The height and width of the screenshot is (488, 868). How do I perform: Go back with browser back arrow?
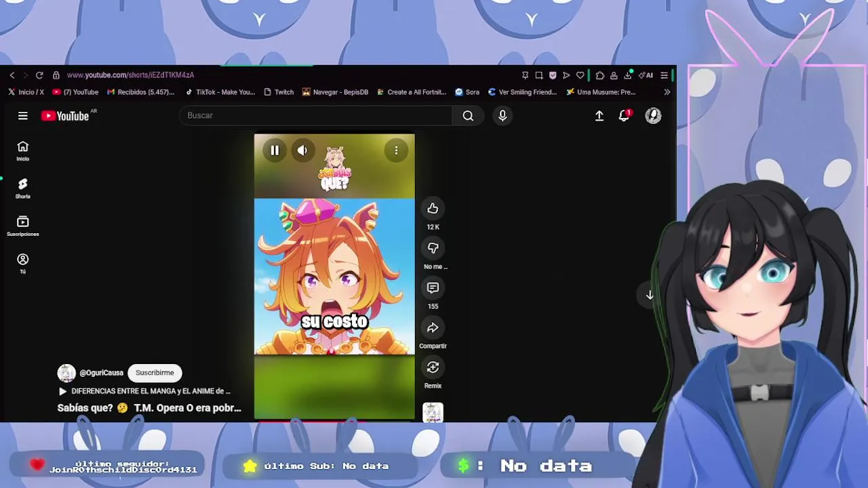pyautogui.click(x=12, y=75)
